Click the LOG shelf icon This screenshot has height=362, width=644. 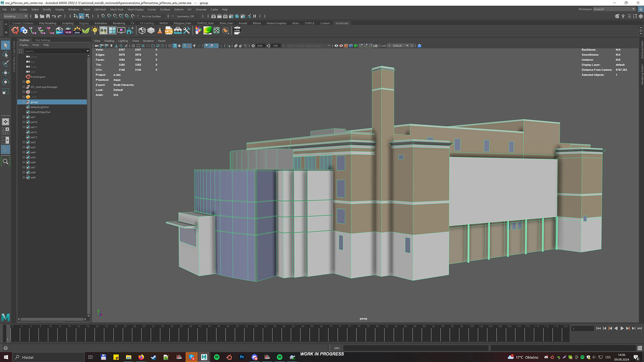tap(237, 31)
